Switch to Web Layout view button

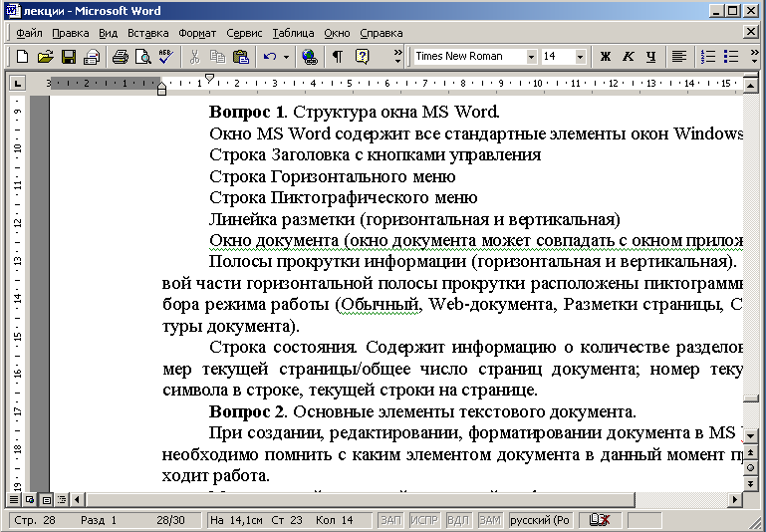tap(30, 499)
